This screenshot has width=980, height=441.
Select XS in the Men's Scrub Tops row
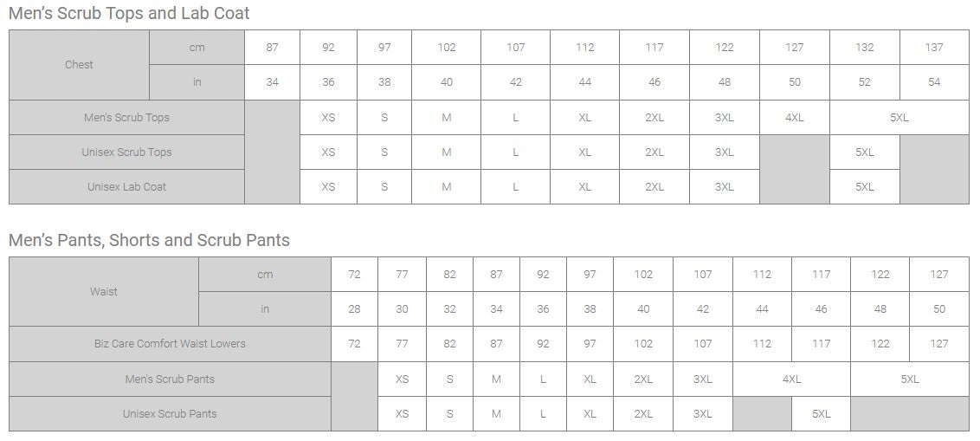tap(328, 117)
